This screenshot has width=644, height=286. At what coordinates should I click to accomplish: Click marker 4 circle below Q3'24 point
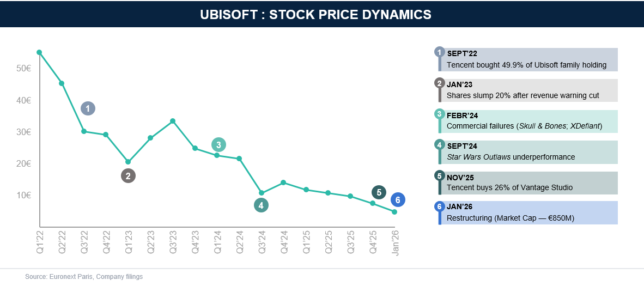pyautogui.click(x=261, y=205)
